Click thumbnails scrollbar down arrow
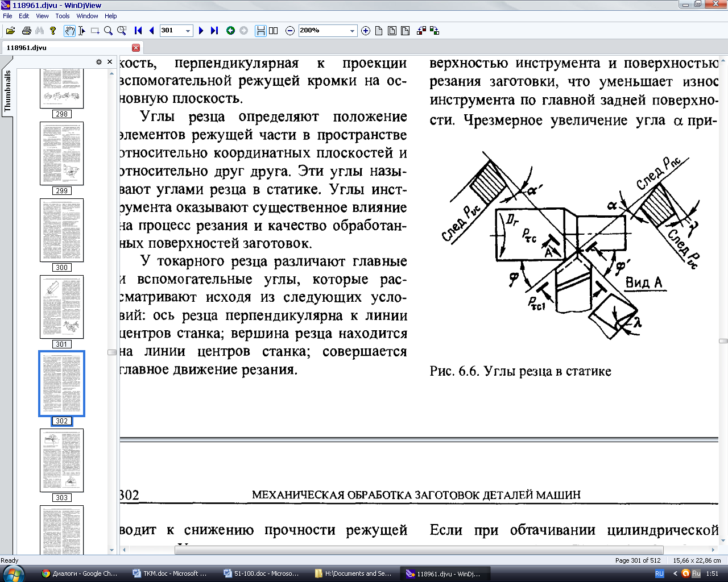Image resolution: width=728 pixels, height=582 pixels. pyautogui.click(x=111, y=550)
